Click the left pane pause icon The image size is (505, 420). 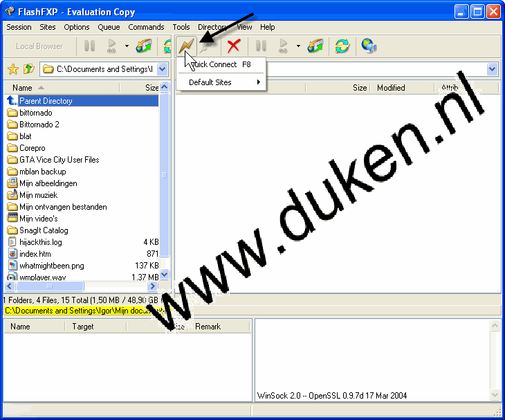(x=89, y=46)
